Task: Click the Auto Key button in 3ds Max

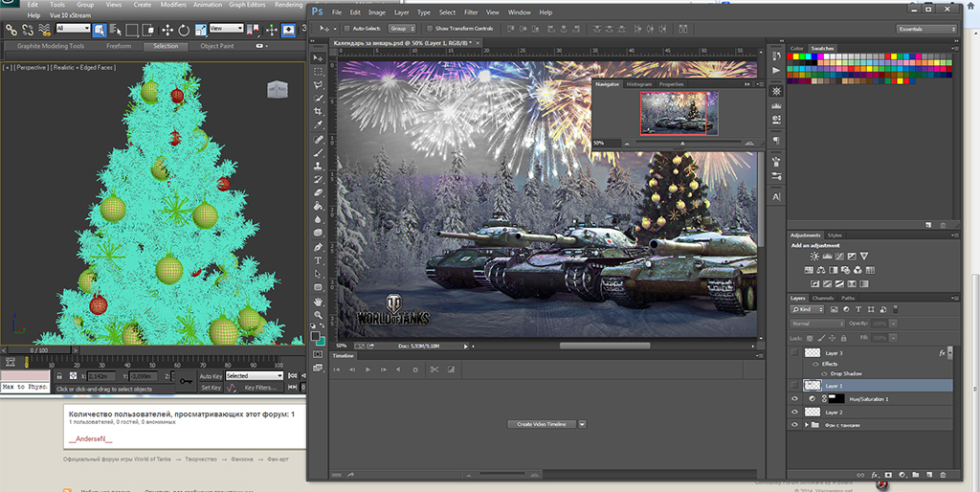Action: pyautogui.click(x=211, y=376)
